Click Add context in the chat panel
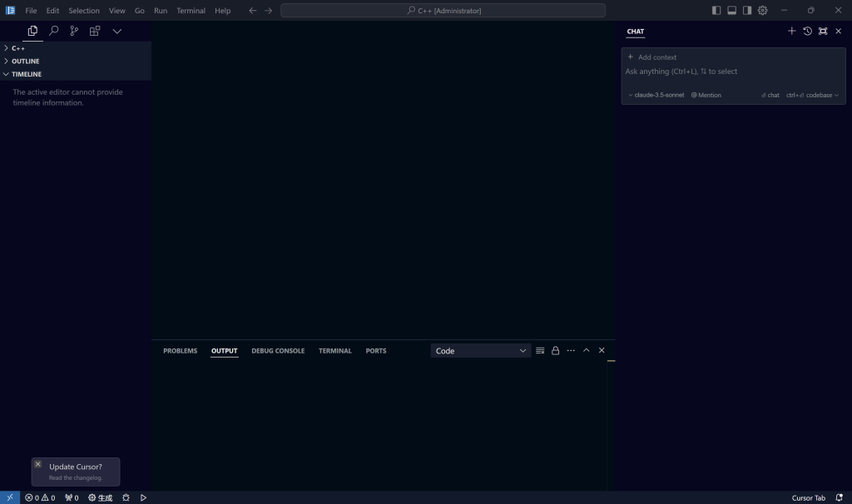 (651, 56)
